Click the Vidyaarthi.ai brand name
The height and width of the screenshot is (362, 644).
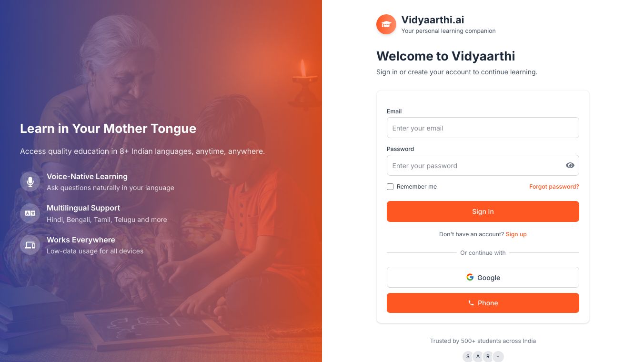[433, 20]
